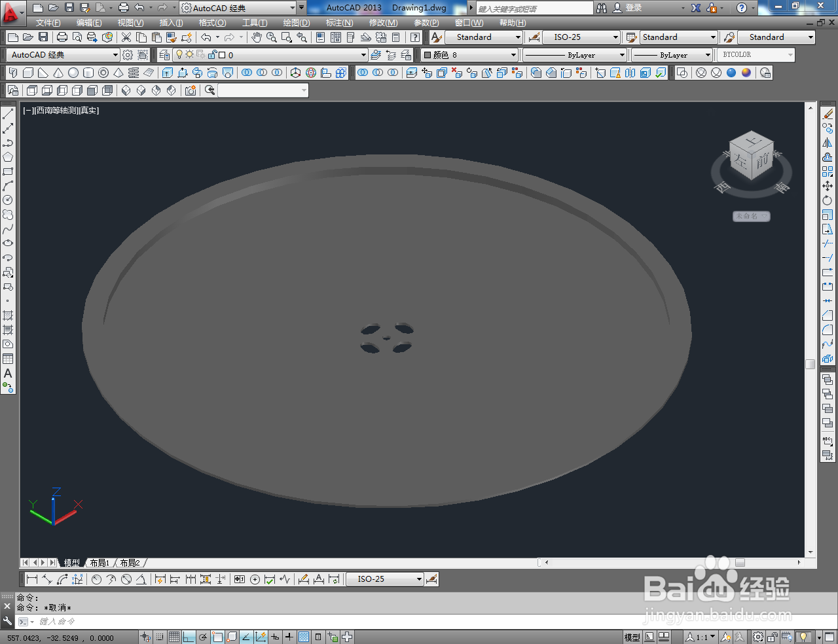Select the Cylinder solid tool
This screenshot has height=644, width=838.
(88, 73)
